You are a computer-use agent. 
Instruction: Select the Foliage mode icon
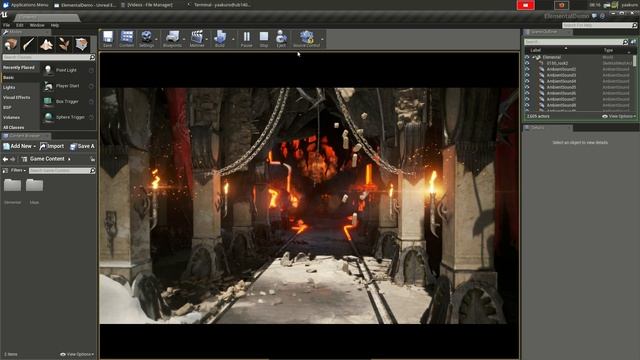(x=64, y=44)
